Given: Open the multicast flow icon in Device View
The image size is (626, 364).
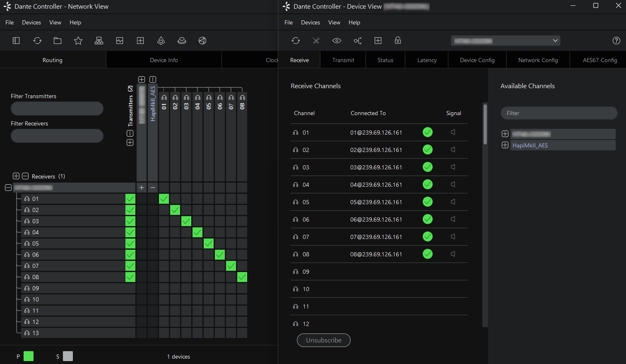Looking at the screenshot, I should point(358,41).
